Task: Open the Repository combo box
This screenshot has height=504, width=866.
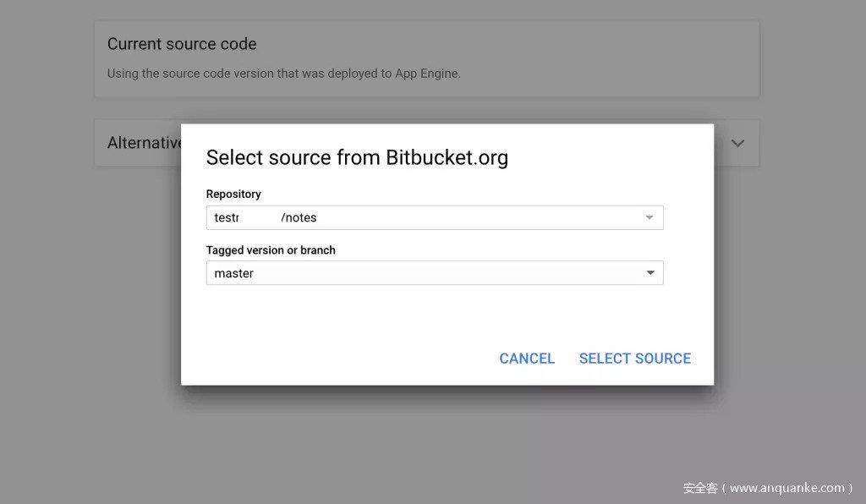Action: 434,218
